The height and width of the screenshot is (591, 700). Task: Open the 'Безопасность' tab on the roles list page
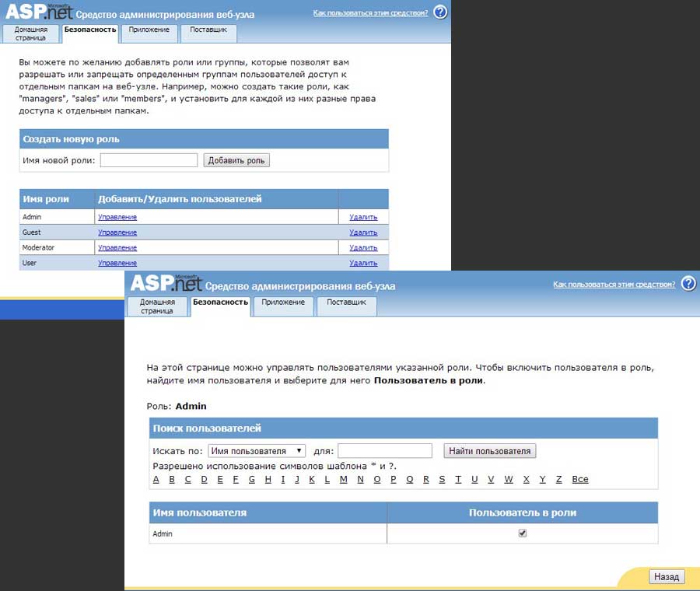click(x=90, y=33)
